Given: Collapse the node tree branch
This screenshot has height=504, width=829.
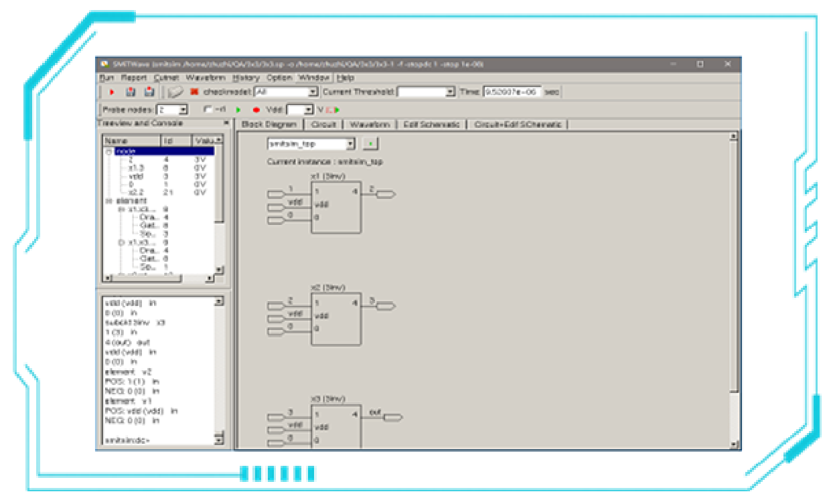Looking at the screenshot, I should [108, 152].
